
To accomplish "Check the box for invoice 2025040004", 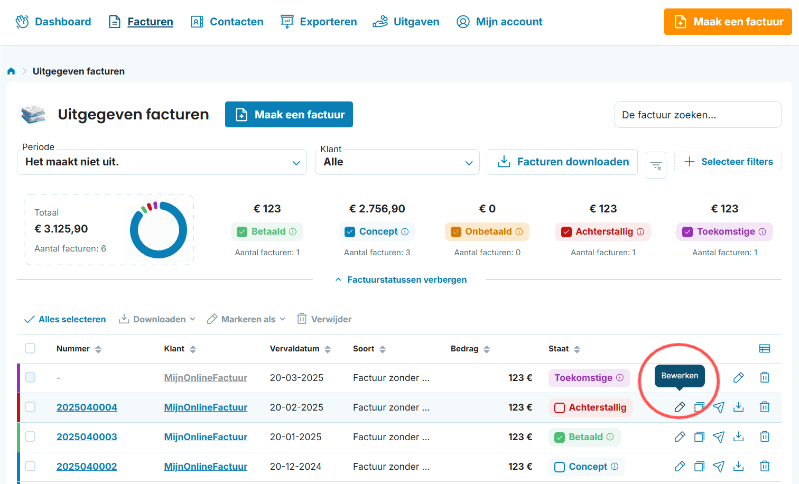I will coord(30,407).
